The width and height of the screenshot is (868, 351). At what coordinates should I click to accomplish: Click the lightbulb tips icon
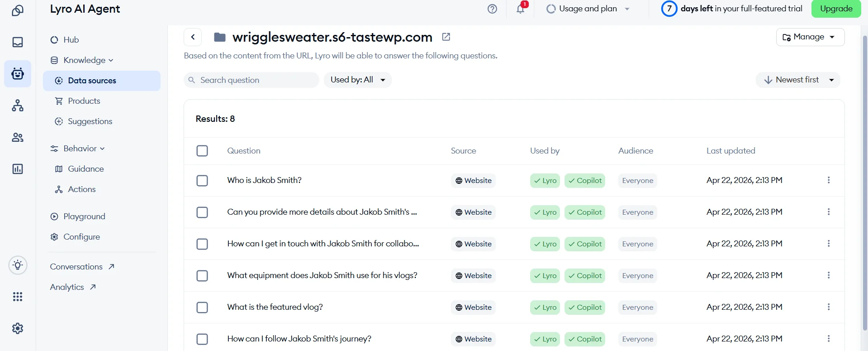[18, 265]
